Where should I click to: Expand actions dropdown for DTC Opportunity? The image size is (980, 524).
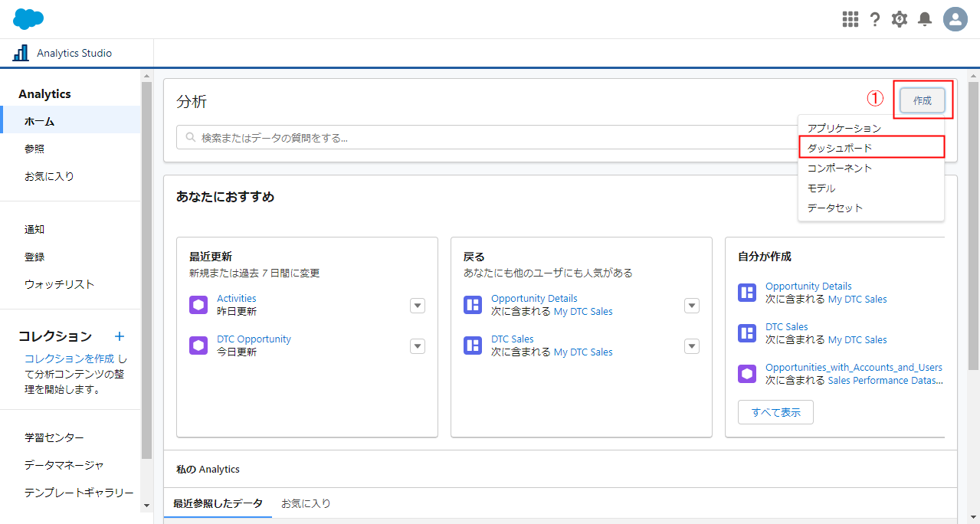pos(417,346)
